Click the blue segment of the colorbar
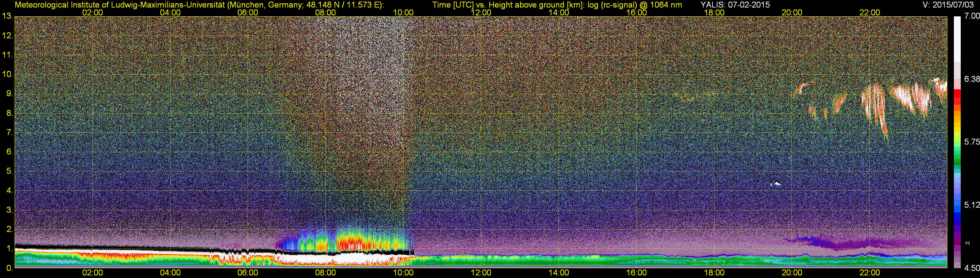The width and height of the screenshot is (980, 278). tap(957, 215)
